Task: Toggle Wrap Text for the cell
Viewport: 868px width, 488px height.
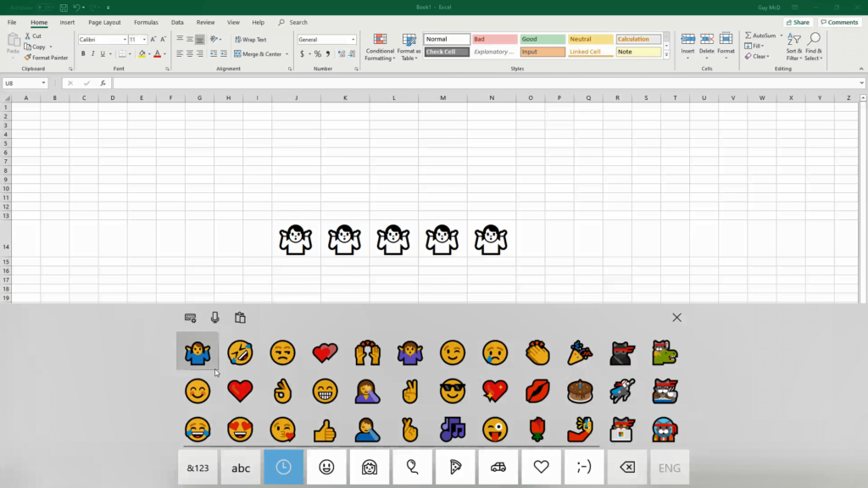Action: click(x=249, y=39)
